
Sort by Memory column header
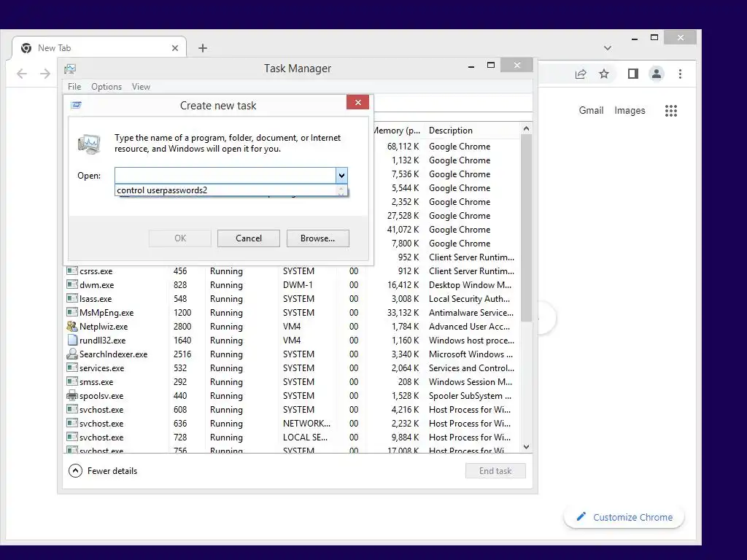pyautogui.click(x=397, y=131)
